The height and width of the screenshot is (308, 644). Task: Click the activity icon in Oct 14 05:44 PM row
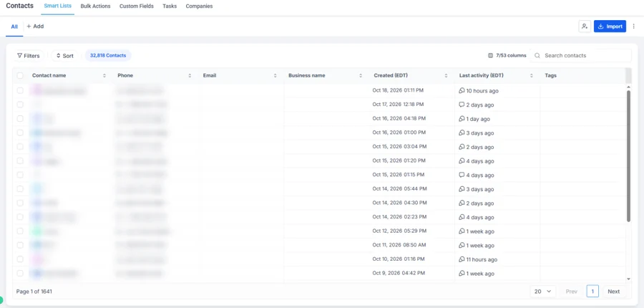(x=462, y=189)
